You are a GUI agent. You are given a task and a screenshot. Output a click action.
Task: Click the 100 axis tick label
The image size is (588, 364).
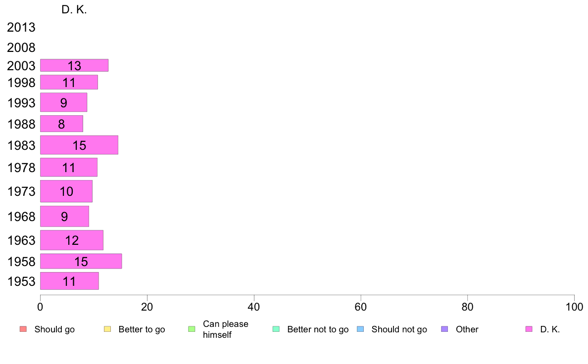574,307
